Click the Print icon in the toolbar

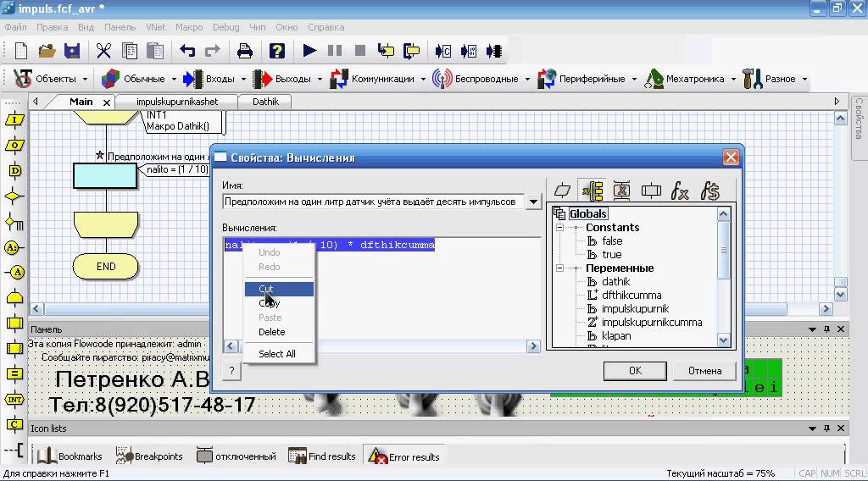tap(245, 52)
